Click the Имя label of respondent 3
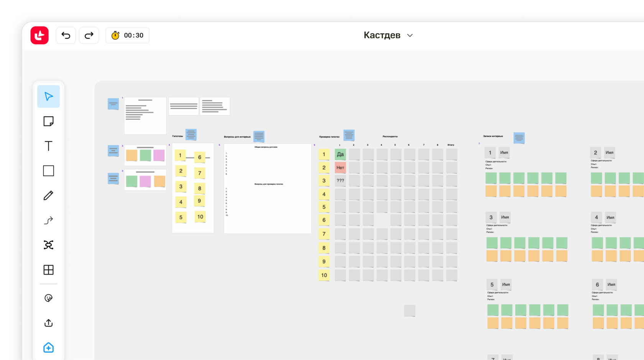 [505, 217]
